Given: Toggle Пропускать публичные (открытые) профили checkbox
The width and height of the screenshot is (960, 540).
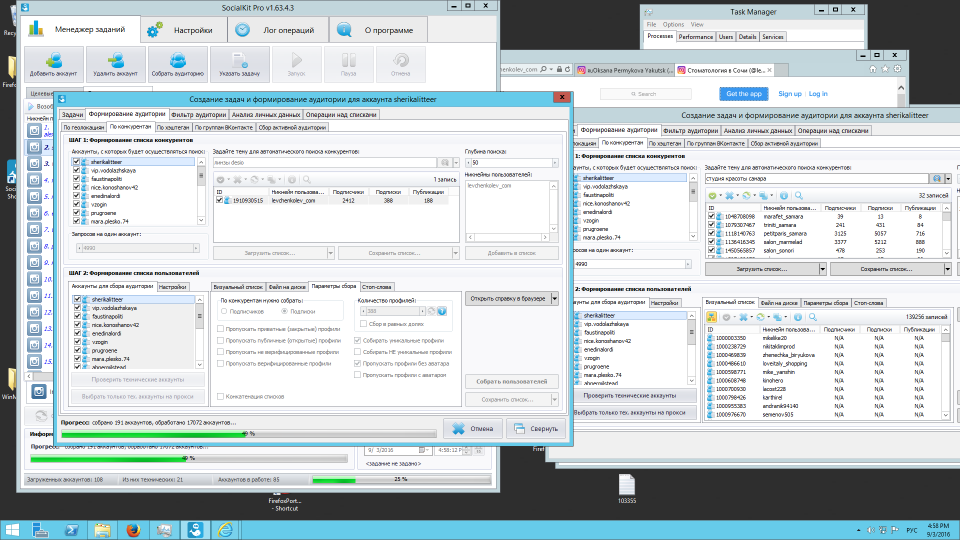Looking at the screenshot, I should [220, 340].
